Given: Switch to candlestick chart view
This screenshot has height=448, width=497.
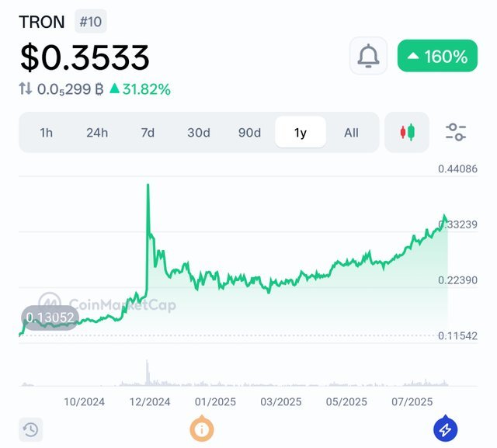Looking at the screenshot, I should point(407,132).
